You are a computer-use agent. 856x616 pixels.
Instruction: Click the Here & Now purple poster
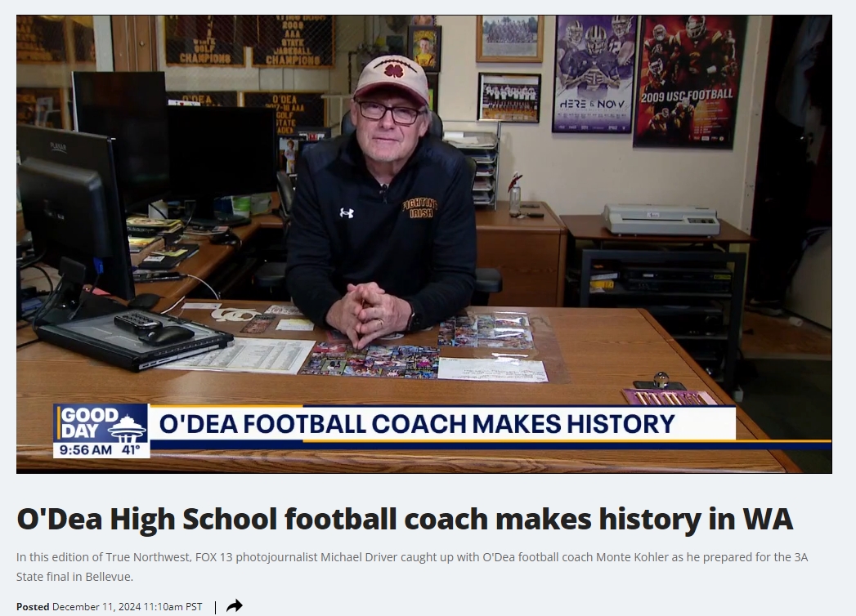pos(595,74)
